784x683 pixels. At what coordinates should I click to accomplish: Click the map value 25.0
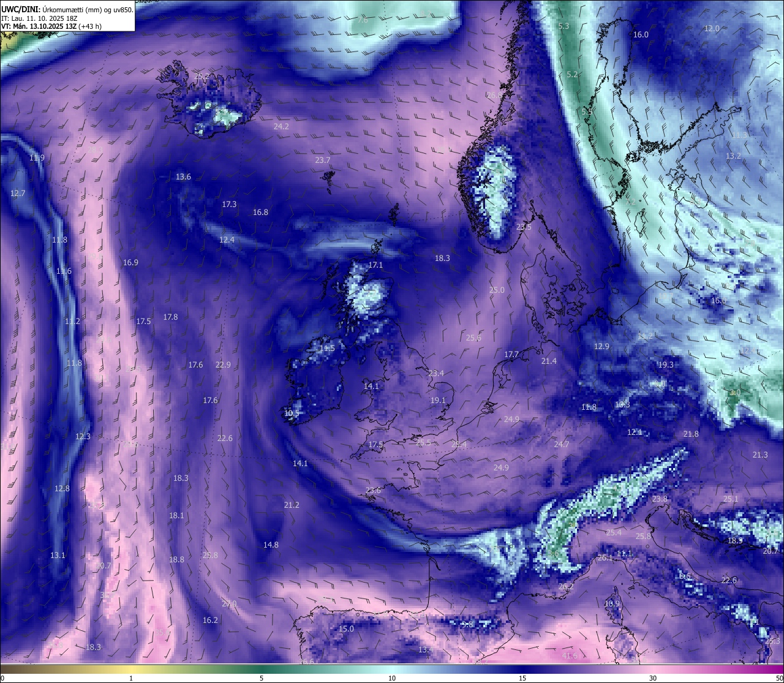pyautogui.click(x=497, y=290)
